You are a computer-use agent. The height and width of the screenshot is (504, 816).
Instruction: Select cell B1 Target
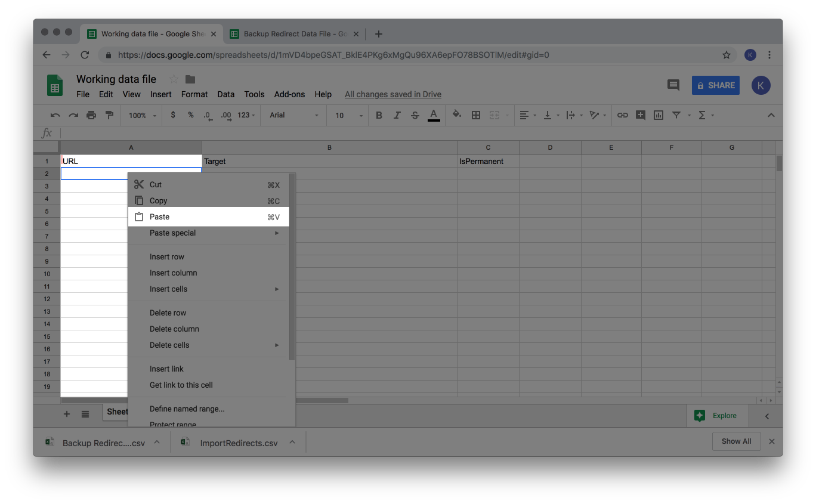[329, 161]
